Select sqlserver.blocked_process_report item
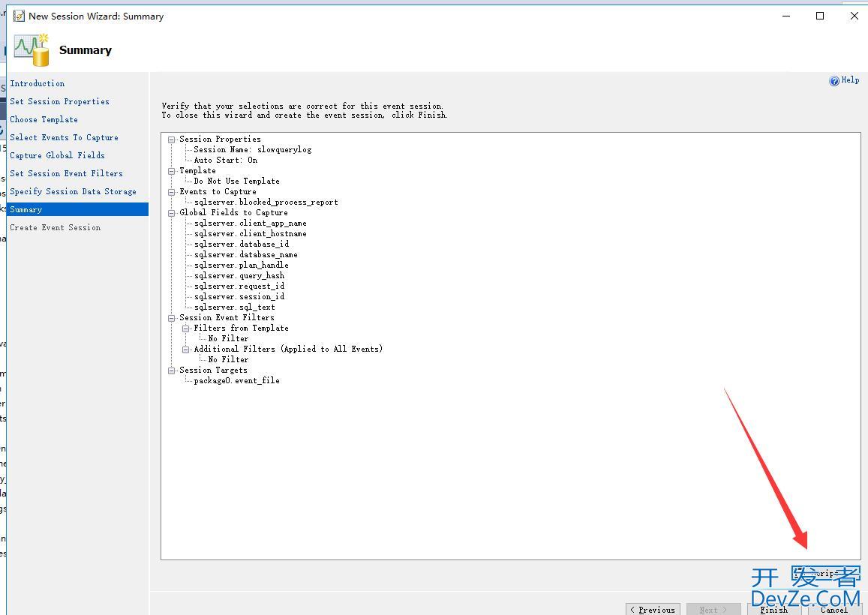Image resolution: width=868 pixels, height=615 pixels. point(266,202)
